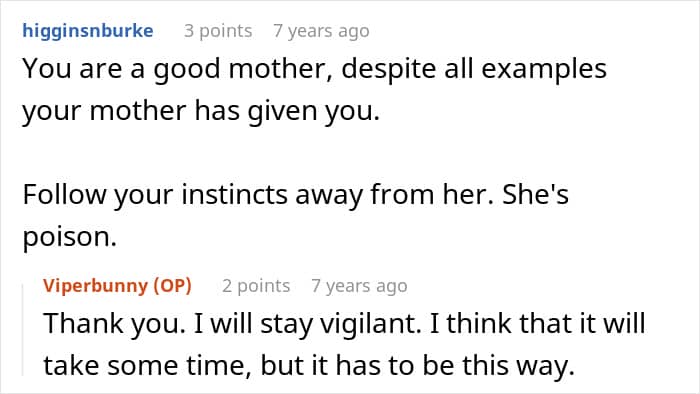
Task: Click the '(OP)' tag beside Viperbunny
Action: [173, 286]
